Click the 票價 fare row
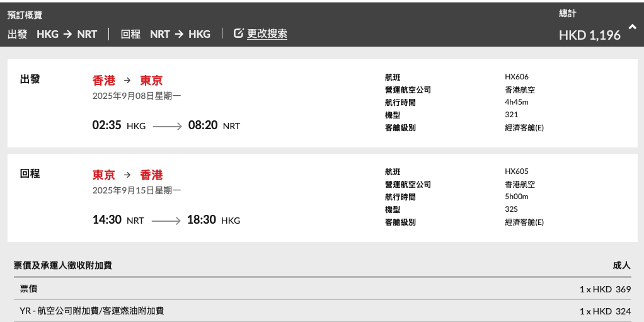 (x=323, y=289)
